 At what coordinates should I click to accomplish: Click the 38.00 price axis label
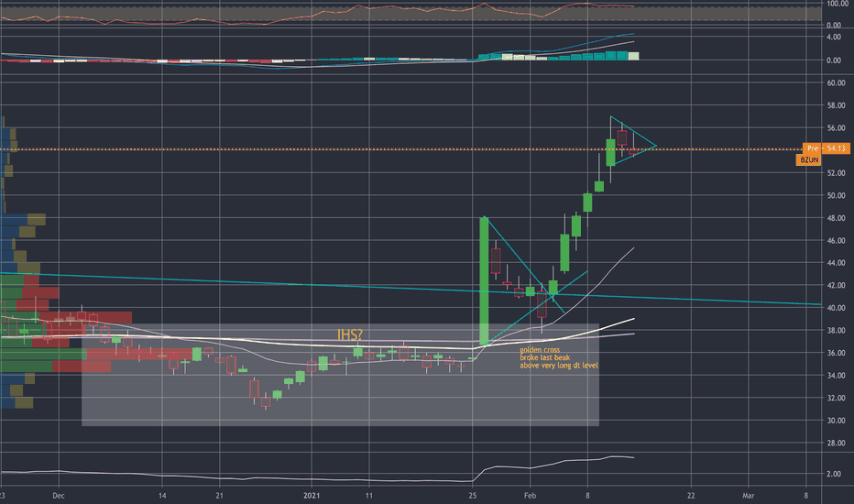[836, 330]
